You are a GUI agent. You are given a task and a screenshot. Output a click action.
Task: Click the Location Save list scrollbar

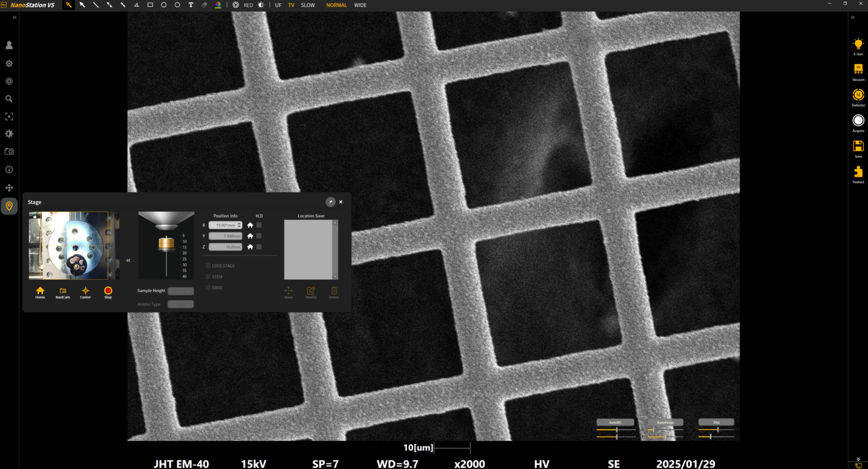pos(335,250)
